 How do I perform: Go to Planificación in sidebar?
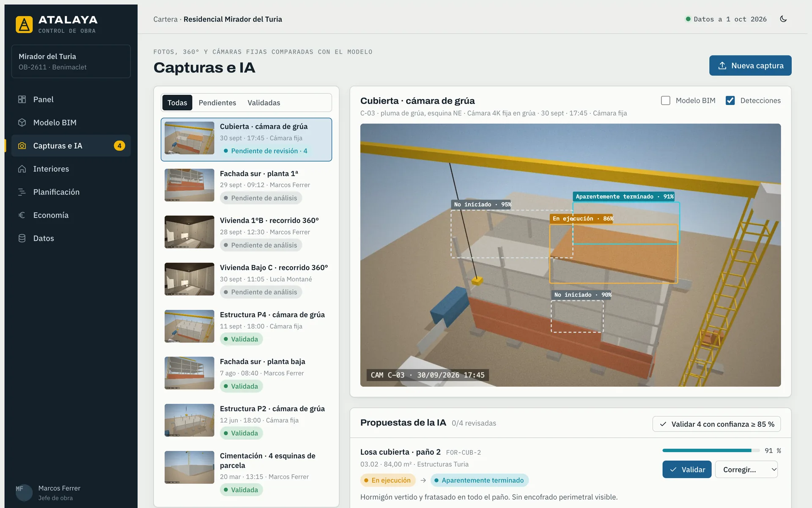pos(71,192)
